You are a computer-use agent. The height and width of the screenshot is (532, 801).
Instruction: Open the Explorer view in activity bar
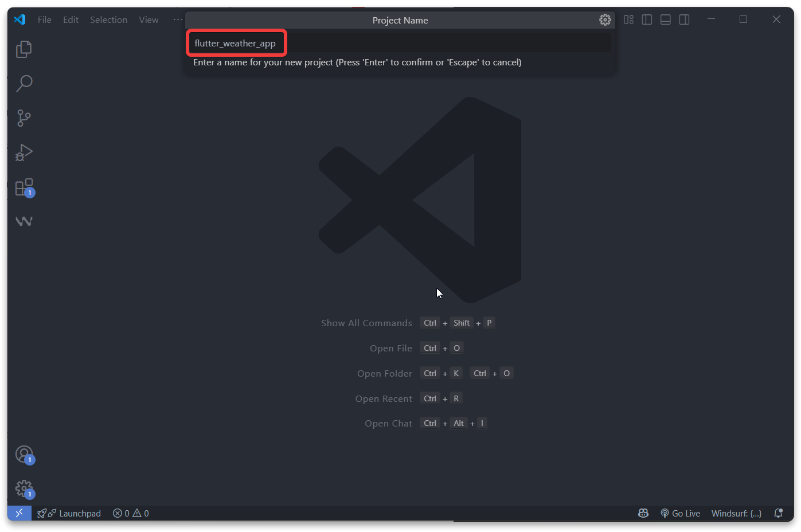[x=24, y=49]
